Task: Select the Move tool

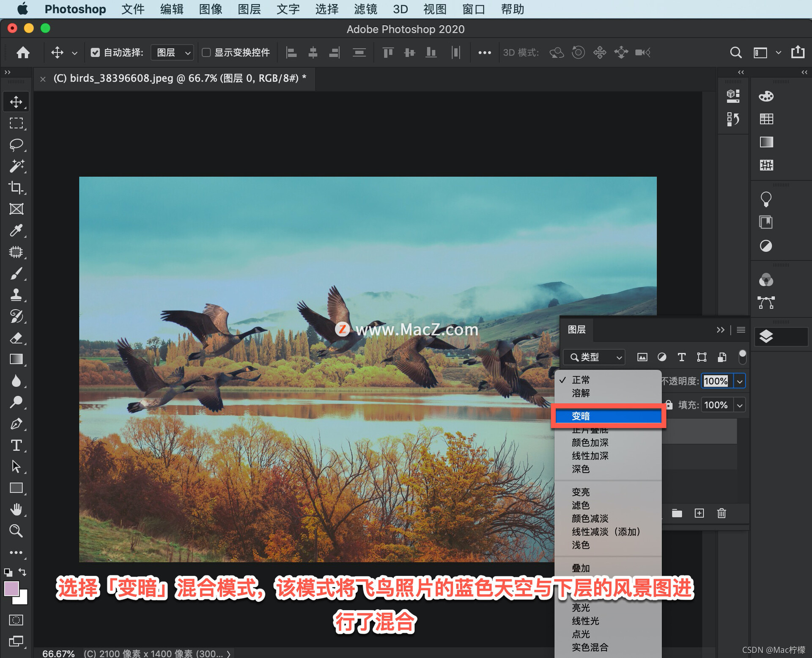Action: click(16, 102)
